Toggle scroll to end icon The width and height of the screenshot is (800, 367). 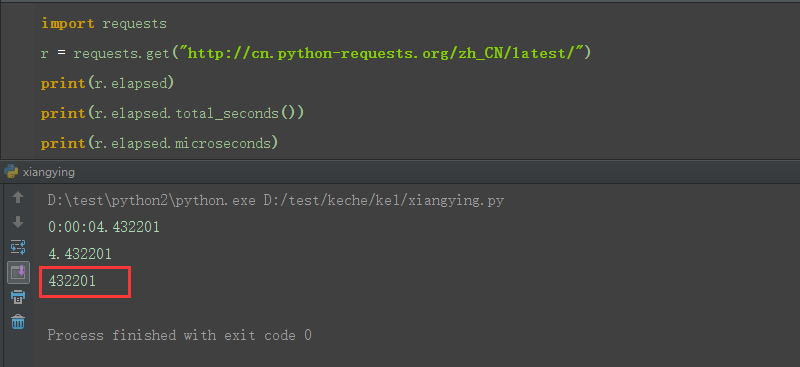click(18, 273)
